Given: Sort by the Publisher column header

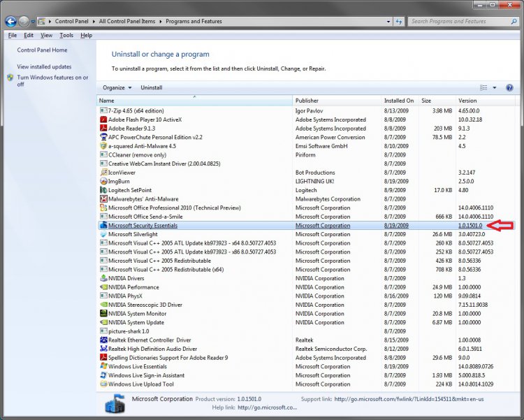Looking at the screenshot, I should pyautogui.click(x=337, y=101).
